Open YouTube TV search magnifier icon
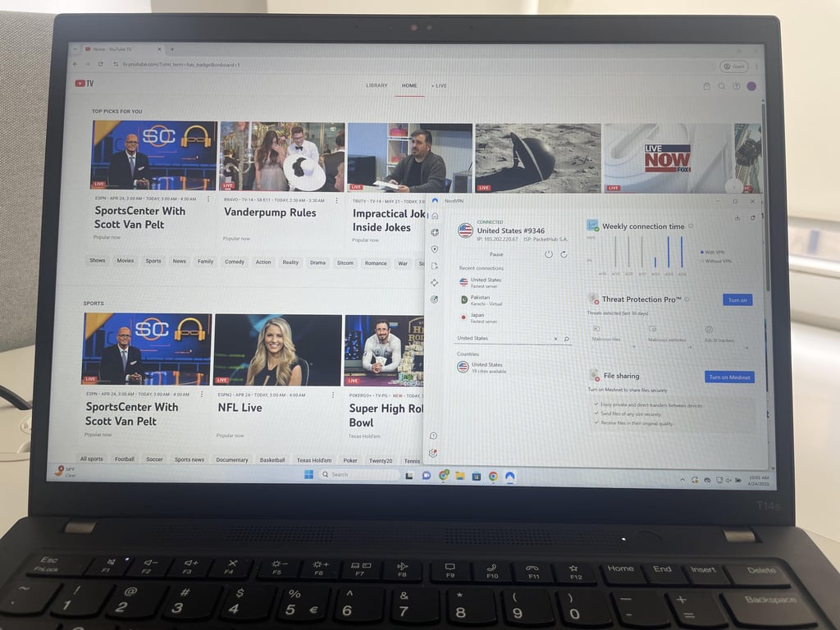Image resolution: width=840 pixels, height=630 pixels. tap(722, 85)
